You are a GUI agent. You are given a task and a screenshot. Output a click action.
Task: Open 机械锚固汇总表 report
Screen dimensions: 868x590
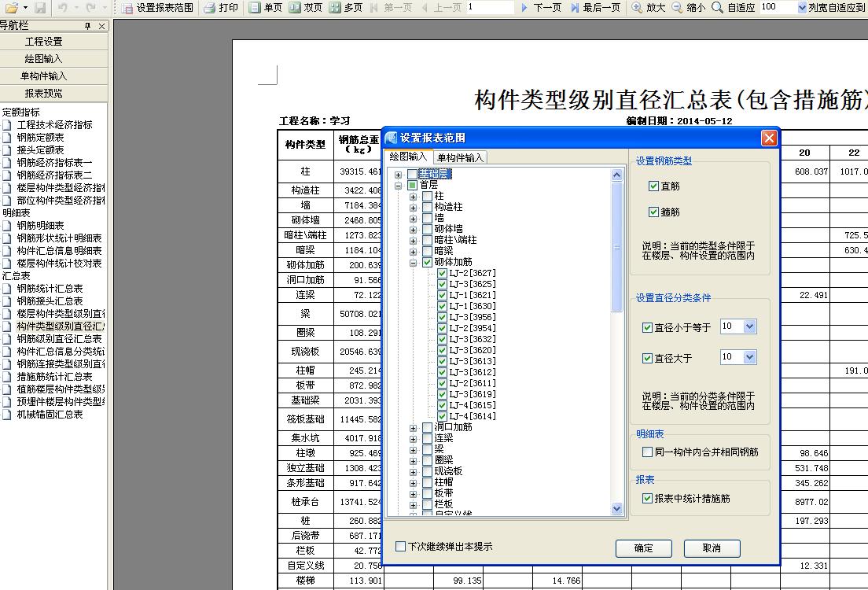tap(50, 414)
